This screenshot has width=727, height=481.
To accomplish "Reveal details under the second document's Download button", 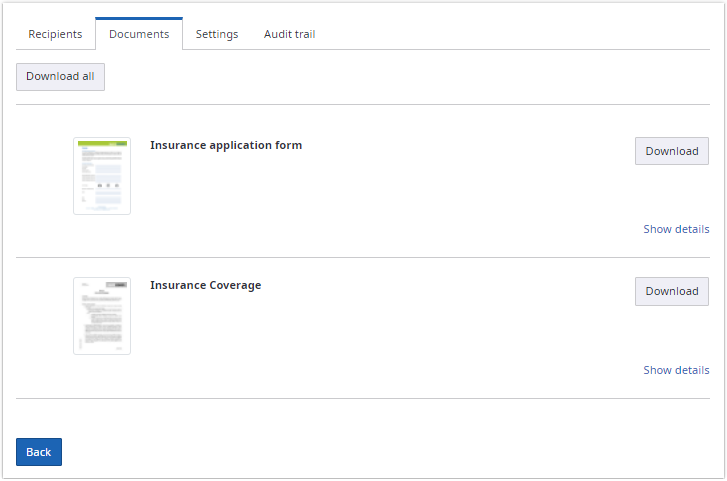I will coord(676,370).
